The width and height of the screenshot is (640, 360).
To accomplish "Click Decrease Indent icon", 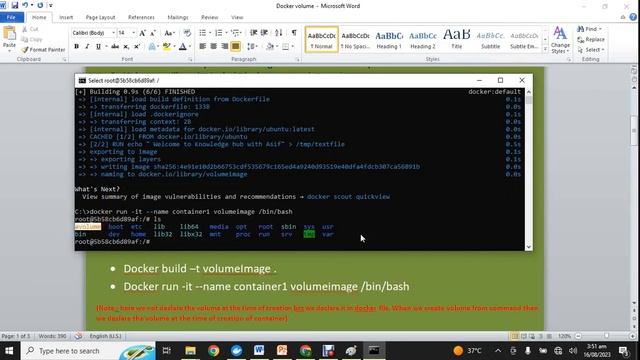I will [x=253, y=33].
